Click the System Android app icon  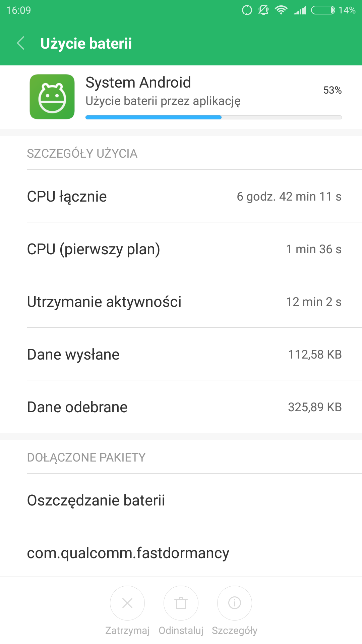[x=52, y=97]
